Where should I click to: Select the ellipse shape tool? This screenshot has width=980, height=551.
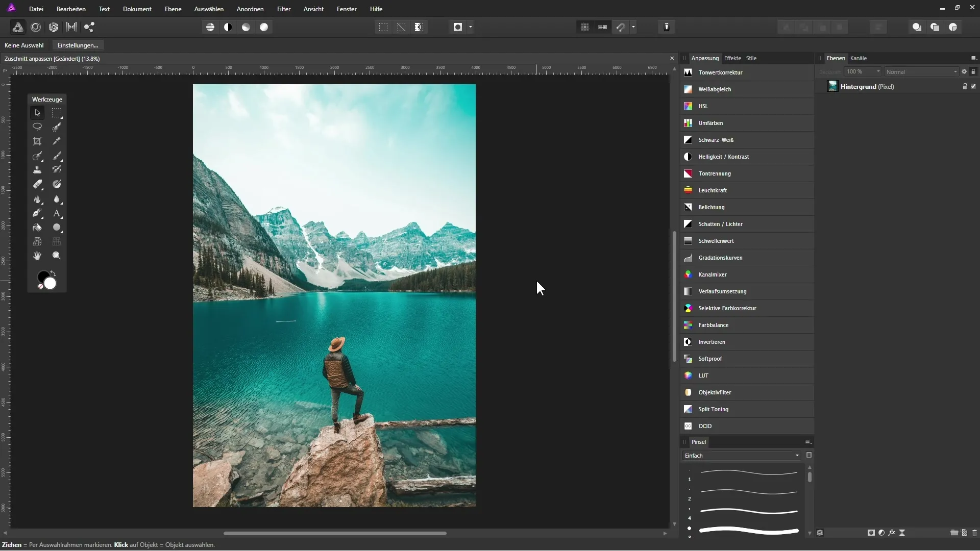pyautogui.click(x=57, y=228)
